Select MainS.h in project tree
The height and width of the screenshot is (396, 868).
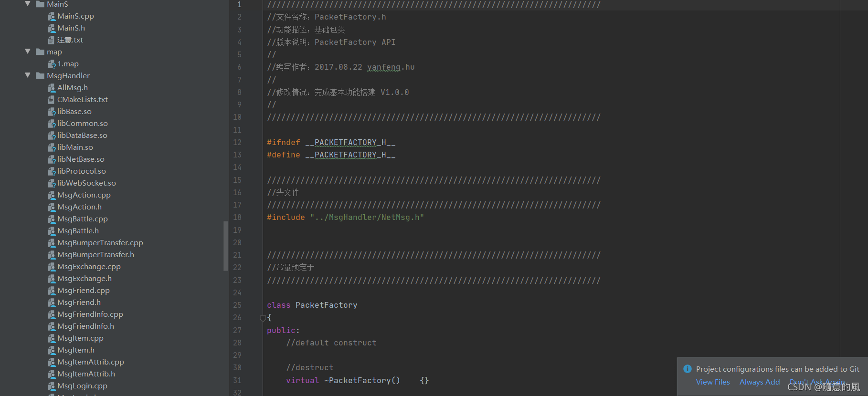tap(71, 28)
